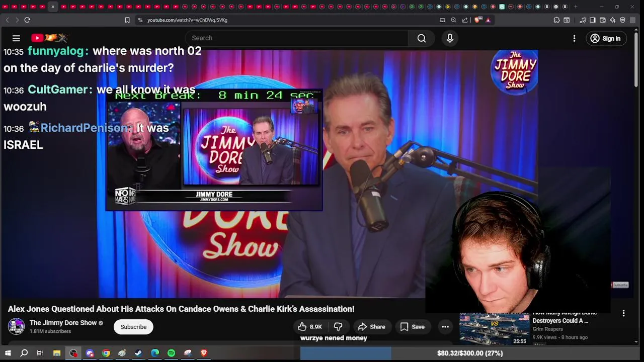Open Task View on taskbar
644x362 pixels.
click(x=40, y=353)
